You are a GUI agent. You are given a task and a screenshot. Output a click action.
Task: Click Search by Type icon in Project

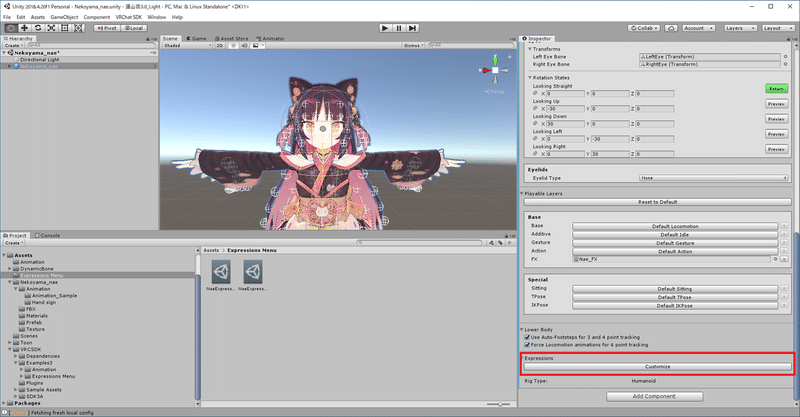491,243
